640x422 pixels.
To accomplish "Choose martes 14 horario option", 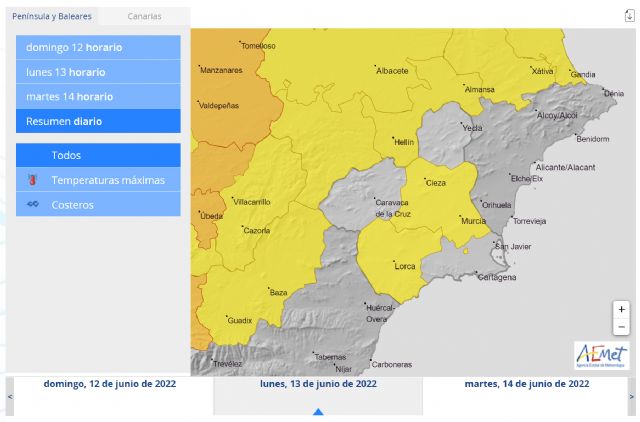I will (x=98, y=96).
